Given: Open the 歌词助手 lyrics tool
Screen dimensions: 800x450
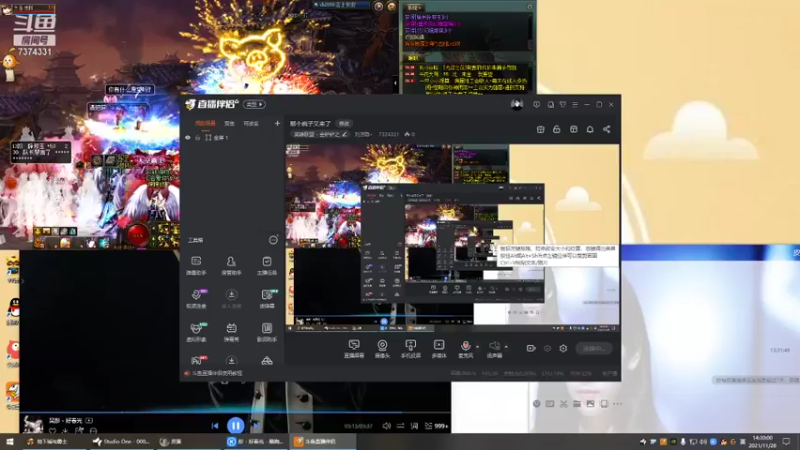Looking at the screenshot, I should pyautogui.click(x=266, y=332).
